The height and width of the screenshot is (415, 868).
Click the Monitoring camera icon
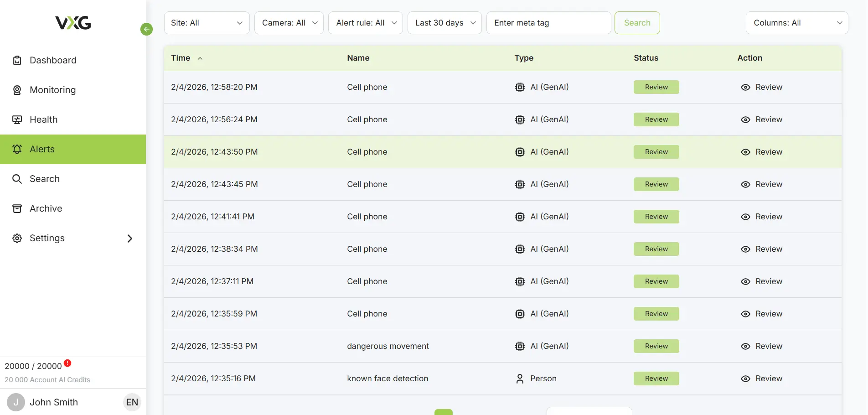pyautogui.click(x=17, y=90)
